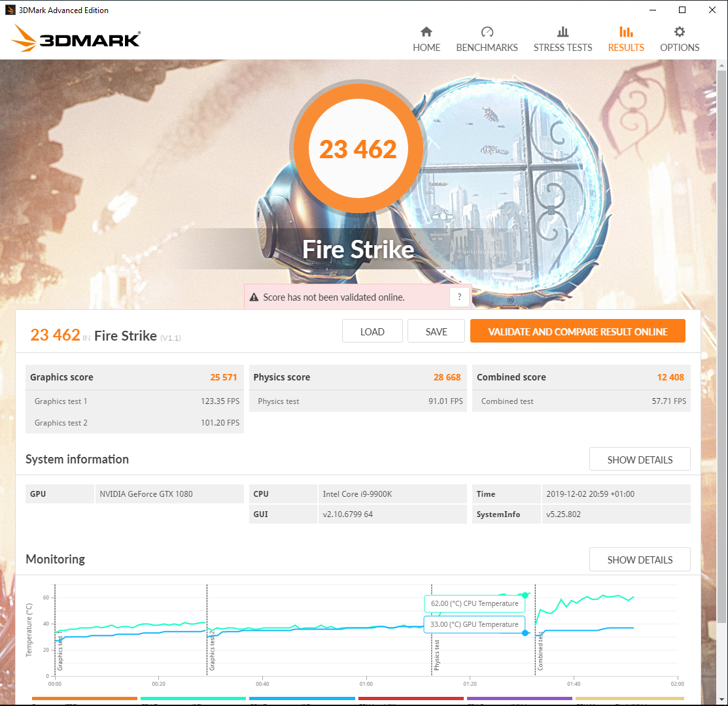728x706 pixels.
Task: Open Options via the gear icon
Action: click(679, 31)
